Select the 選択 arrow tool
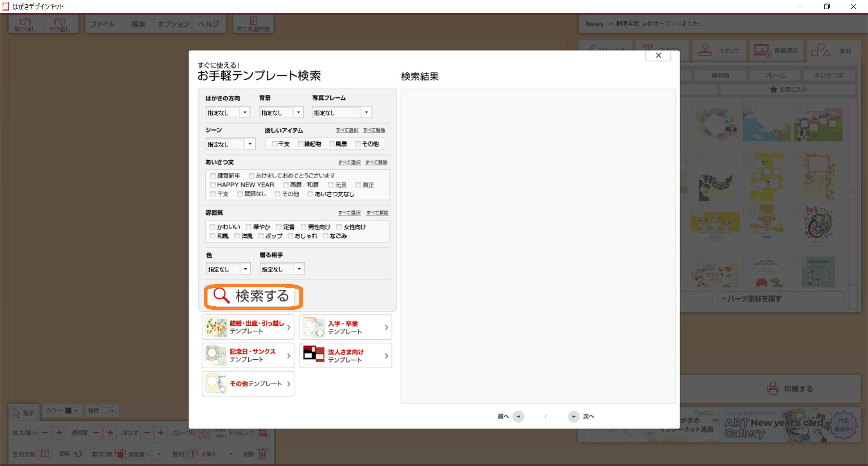 click(x=24, y=413)
